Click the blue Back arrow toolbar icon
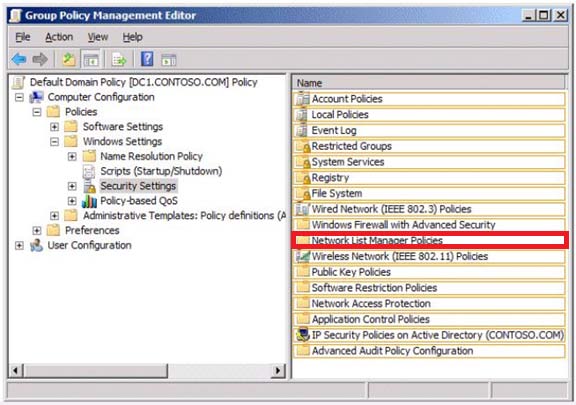 pos(19,59)
